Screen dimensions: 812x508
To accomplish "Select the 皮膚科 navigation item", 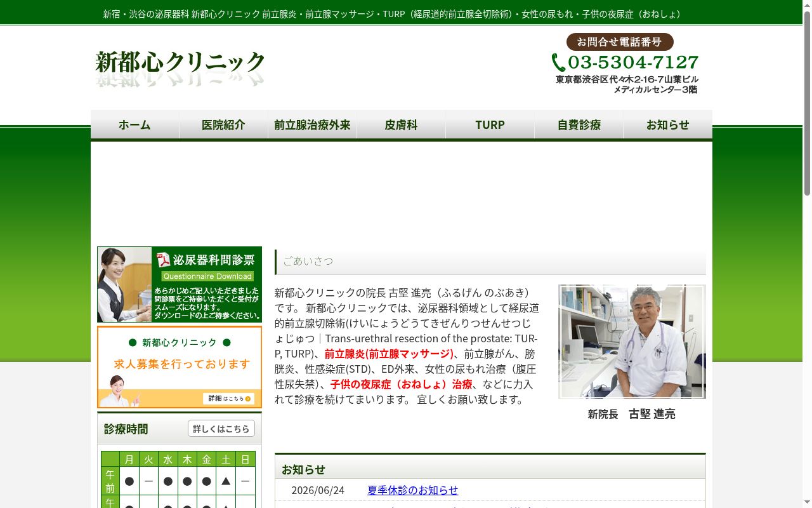I will [401, 125].
